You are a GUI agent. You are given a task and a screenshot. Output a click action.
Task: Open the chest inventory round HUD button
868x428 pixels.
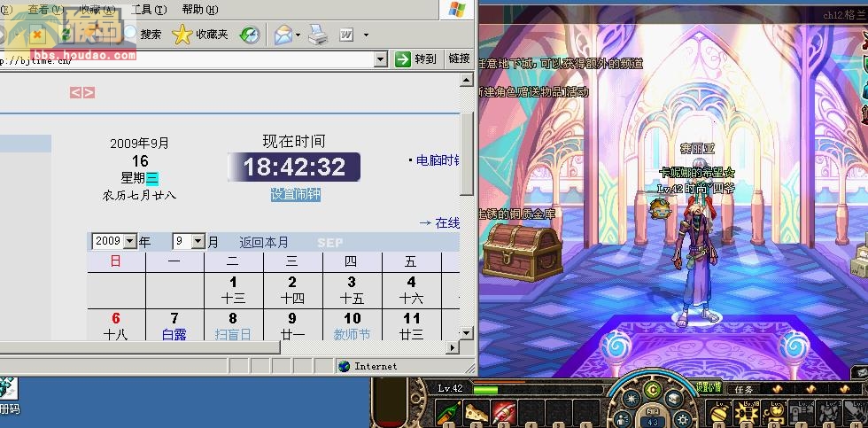(x=674, y=399)
